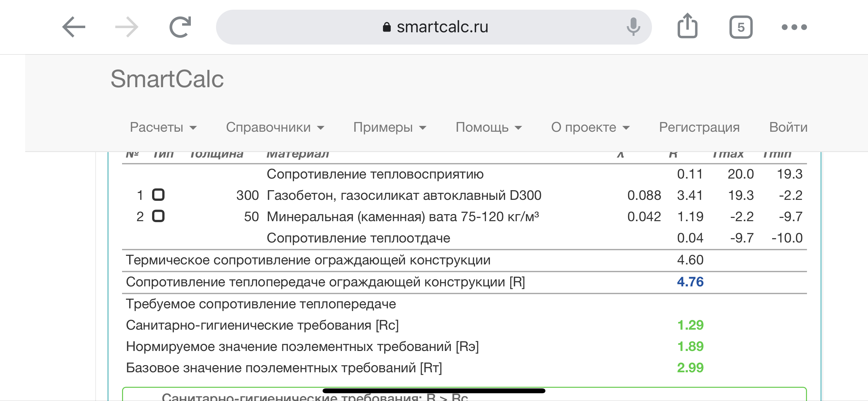Go back with the browser back arrow

click(74, 27)
